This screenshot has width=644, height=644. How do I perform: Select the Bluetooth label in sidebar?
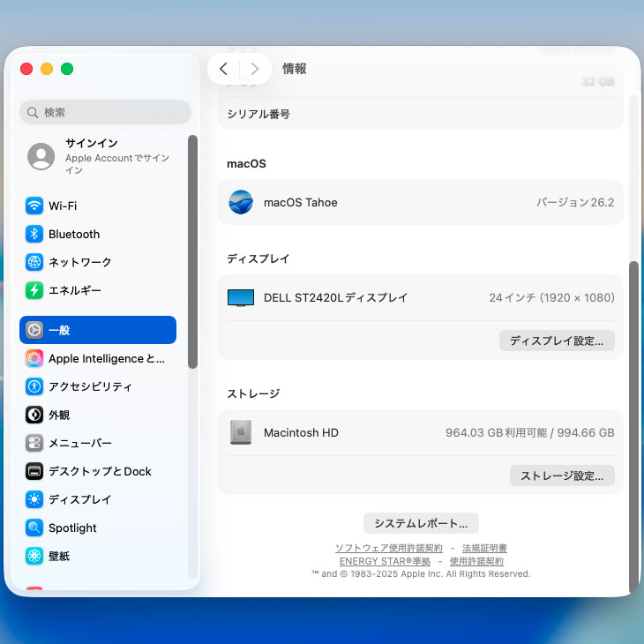coord(74,234)
